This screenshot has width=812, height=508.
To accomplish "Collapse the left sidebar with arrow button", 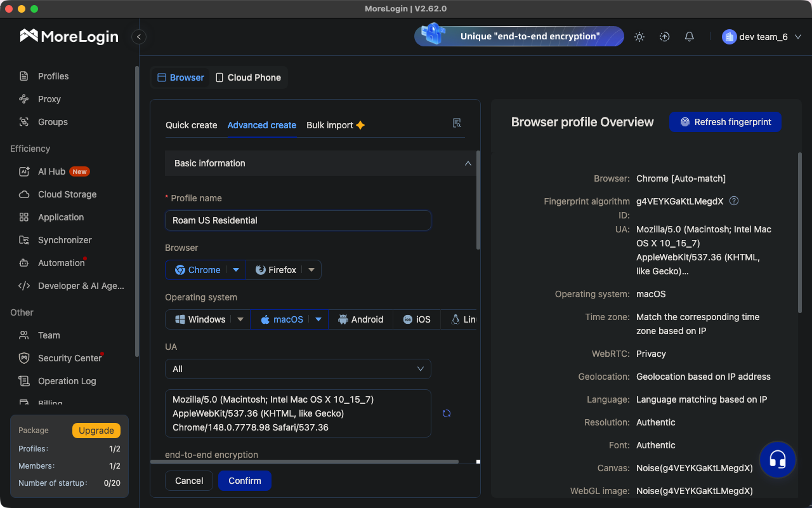I will 139,37.
